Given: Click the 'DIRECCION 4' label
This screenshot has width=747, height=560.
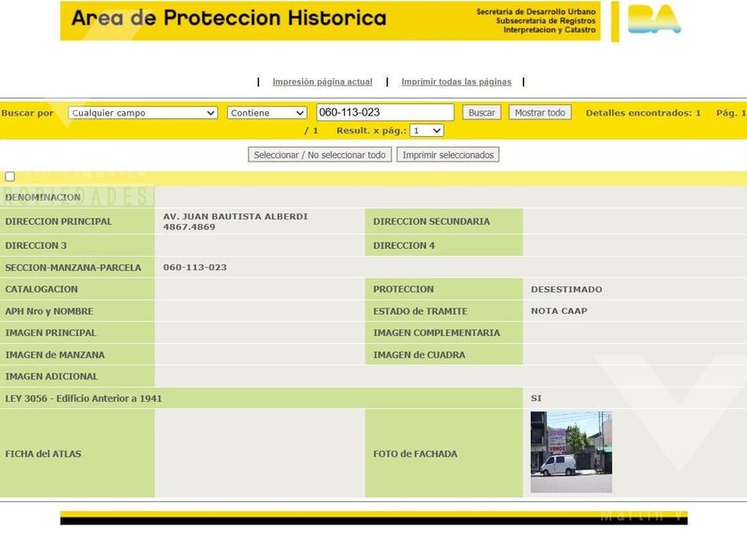Looking at the screenshot, I should [404, 245].
